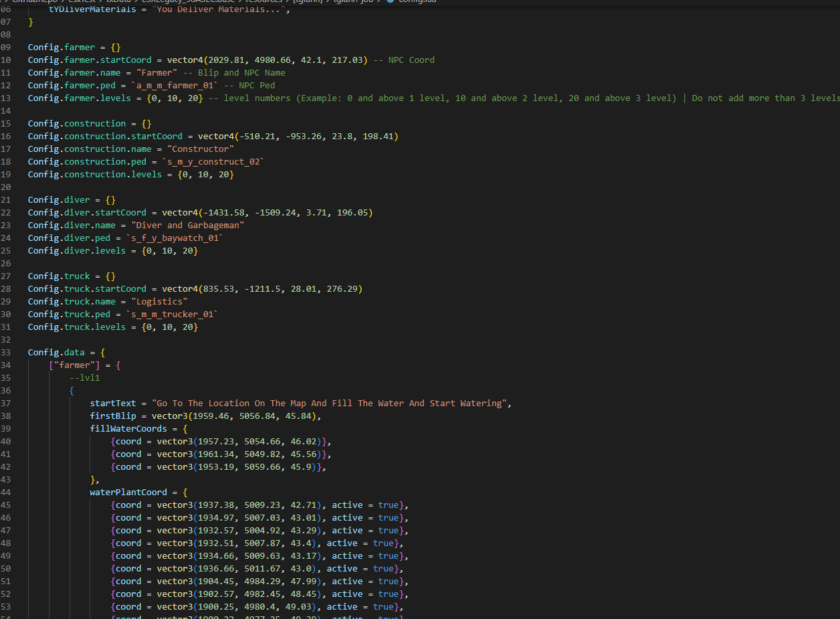Place cursor on Config.truck = {} line
Image resolution: width=840 pixels, height=619 pixels.
point(72,276)
